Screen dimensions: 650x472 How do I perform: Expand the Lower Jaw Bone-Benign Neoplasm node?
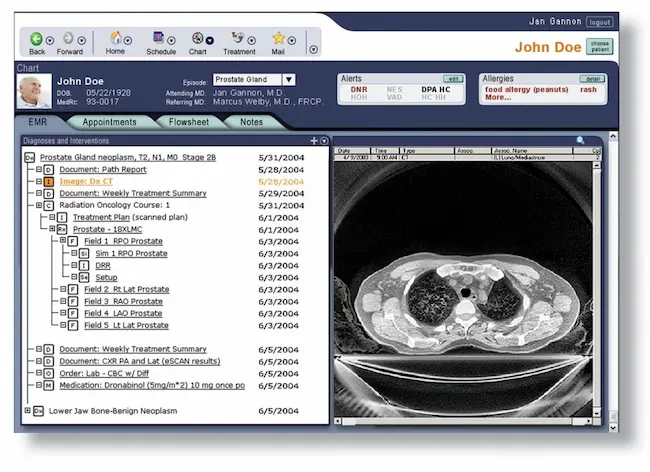27,410
